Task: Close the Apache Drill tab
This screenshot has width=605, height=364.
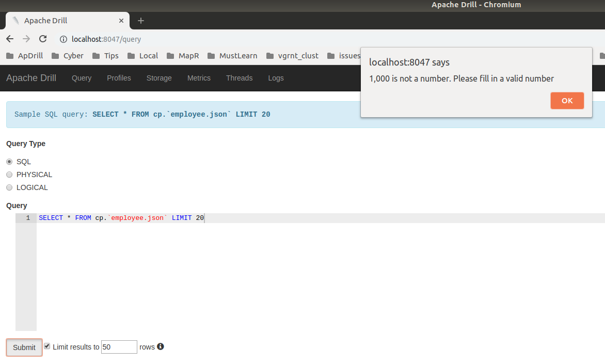Action: pyautogui.click(x=121, y=21)
